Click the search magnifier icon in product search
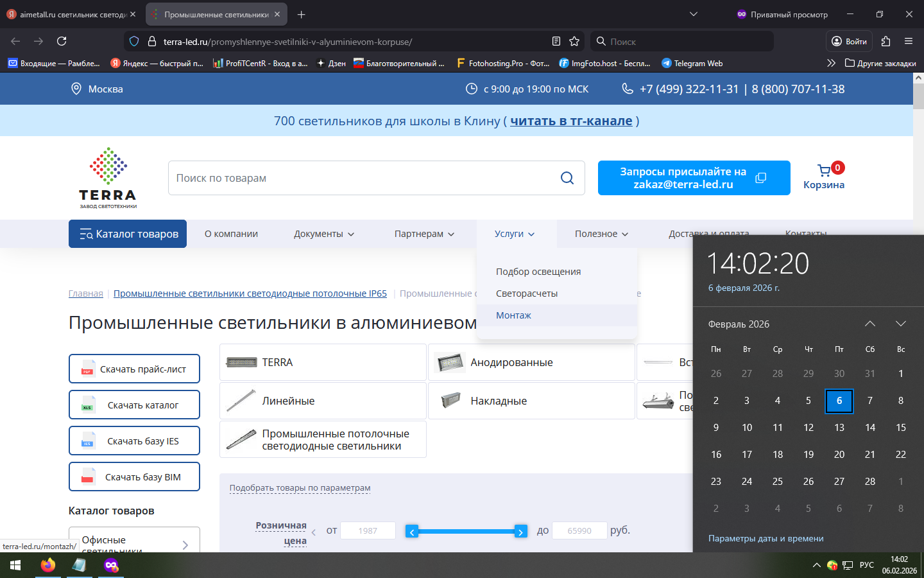 [567, 178]
